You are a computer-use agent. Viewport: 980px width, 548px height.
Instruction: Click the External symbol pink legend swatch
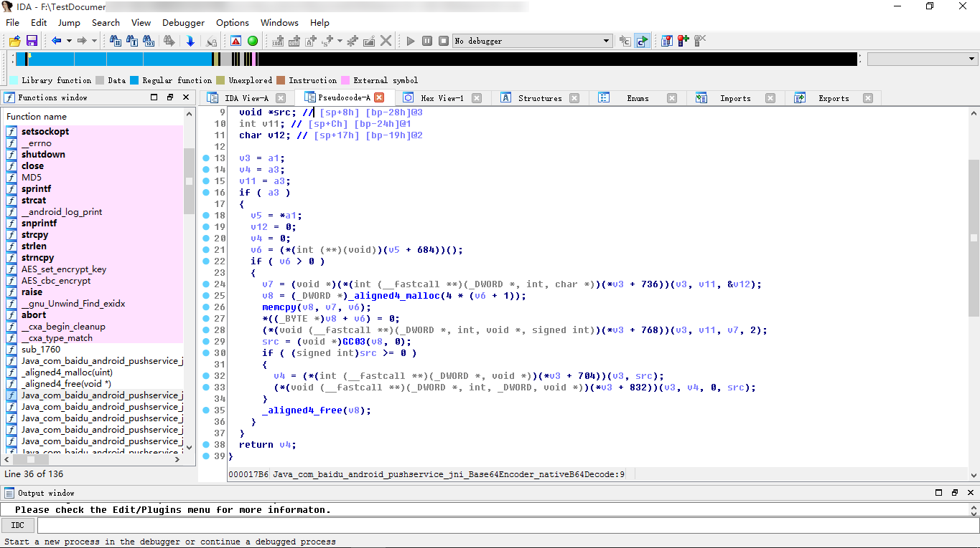point(345,80)
